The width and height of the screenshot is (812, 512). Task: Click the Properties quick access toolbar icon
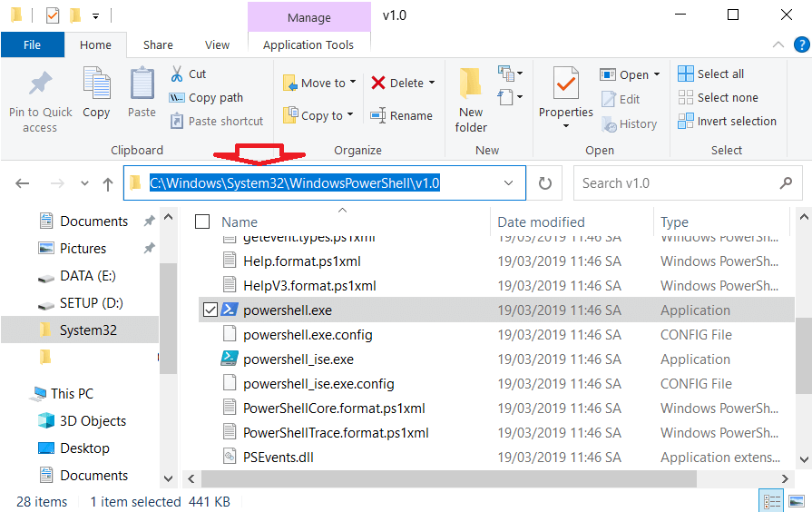coord(53,15)
